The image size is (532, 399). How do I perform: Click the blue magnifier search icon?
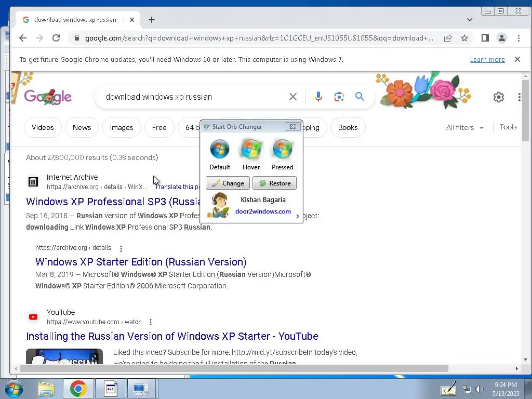(x=360, y=97)
